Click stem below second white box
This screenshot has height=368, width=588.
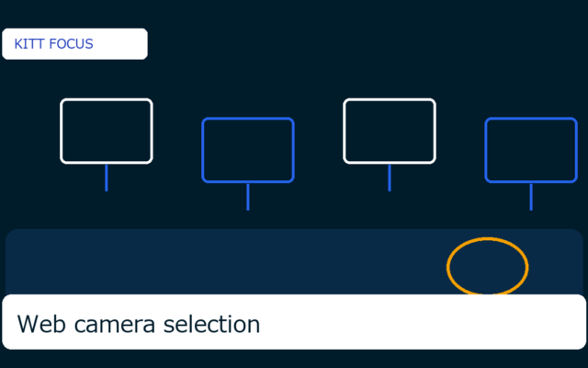click(x=390, y=178)
